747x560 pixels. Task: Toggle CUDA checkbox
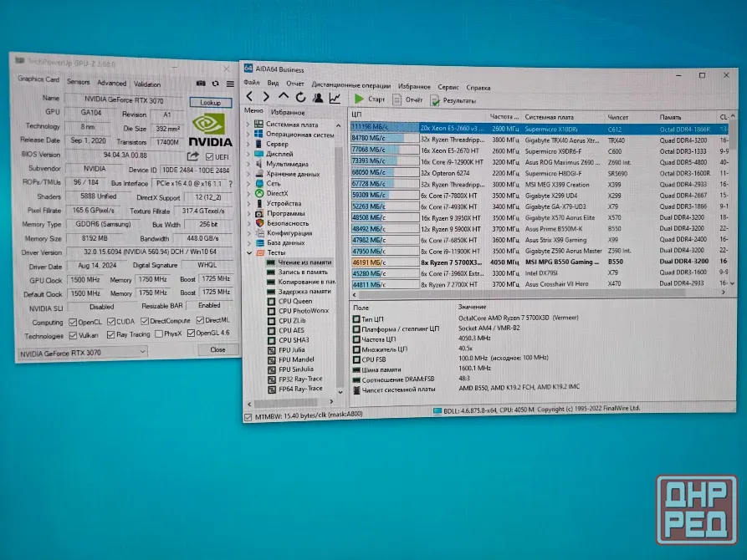pyautogui.click(x=111, y=322)
